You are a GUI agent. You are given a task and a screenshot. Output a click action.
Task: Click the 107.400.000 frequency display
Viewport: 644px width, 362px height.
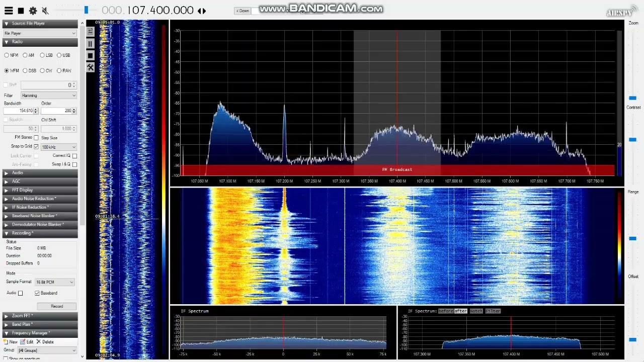coord(147,11)
